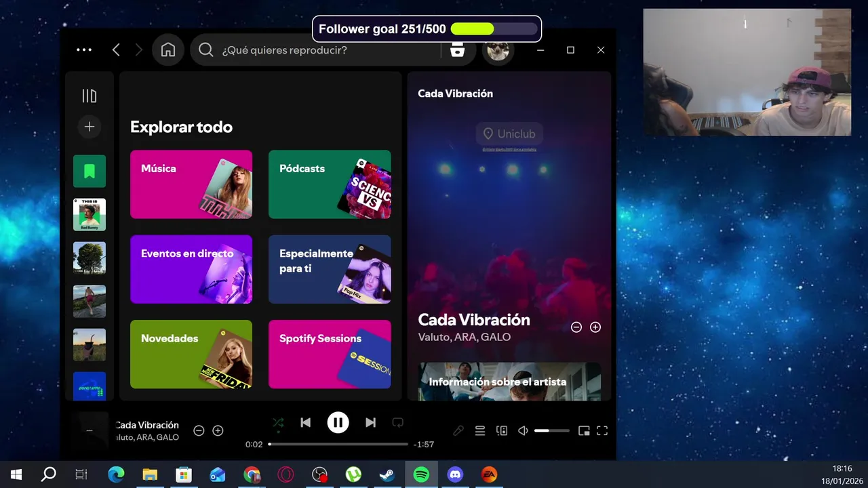868x488 pixels.
Task: Enter full screen view
Action: (602, 430)
